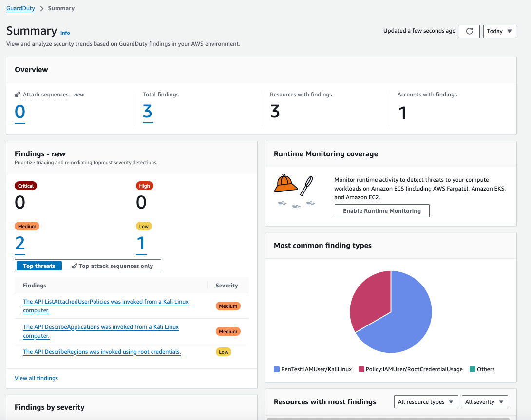
Task: Click Enable Runtime Monitoring button
Action: coord(382,210)
